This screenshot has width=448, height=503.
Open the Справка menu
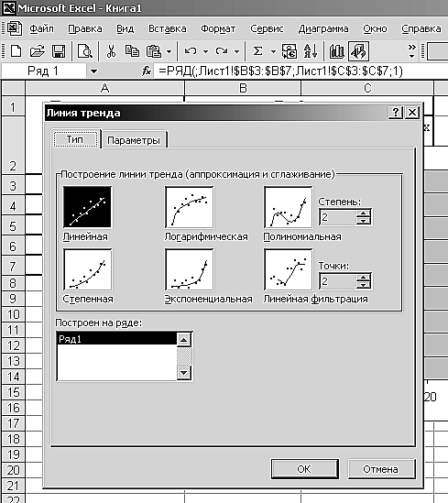[421, 29]
